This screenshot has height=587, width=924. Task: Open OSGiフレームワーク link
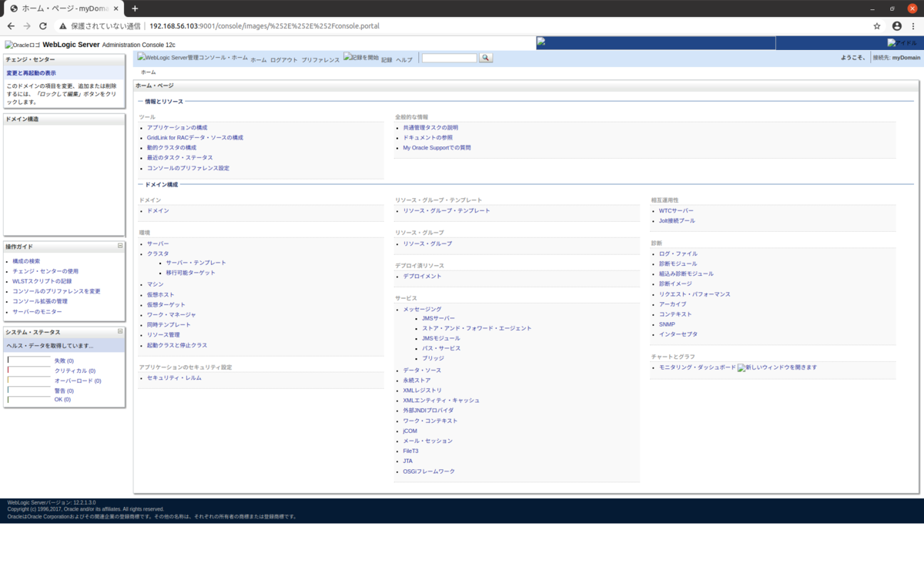click(429, 471)
